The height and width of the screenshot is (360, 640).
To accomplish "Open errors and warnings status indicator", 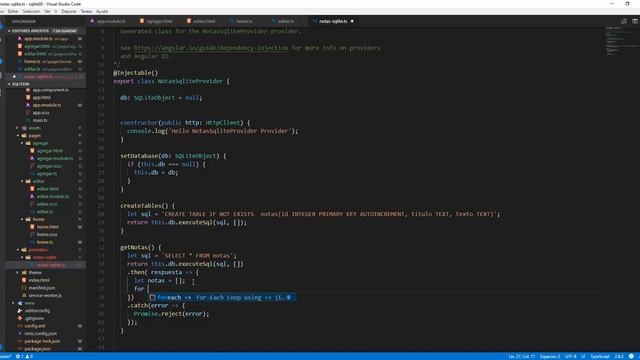I will 24,356.
